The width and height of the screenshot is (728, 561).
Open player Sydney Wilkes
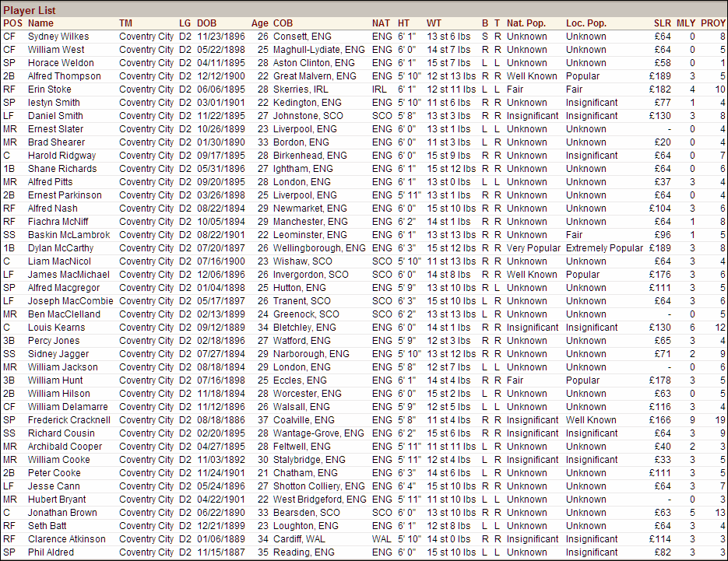pyautogui.click(x=58, y=37)
